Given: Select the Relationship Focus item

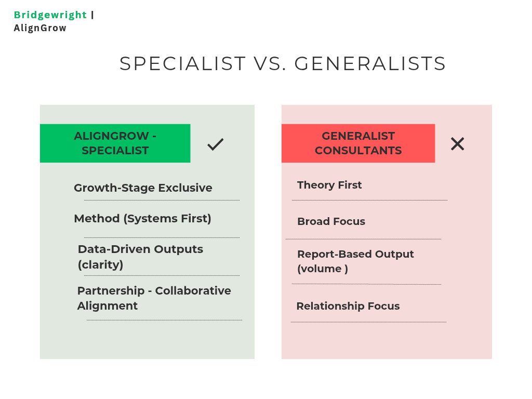Looking at the screenshot, I should 348,306.
